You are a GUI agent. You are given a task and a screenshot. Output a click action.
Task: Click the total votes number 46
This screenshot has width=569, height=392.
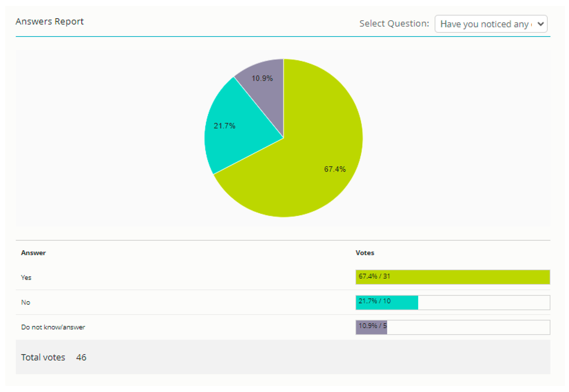pyautogui.click(x=81, y=357)
